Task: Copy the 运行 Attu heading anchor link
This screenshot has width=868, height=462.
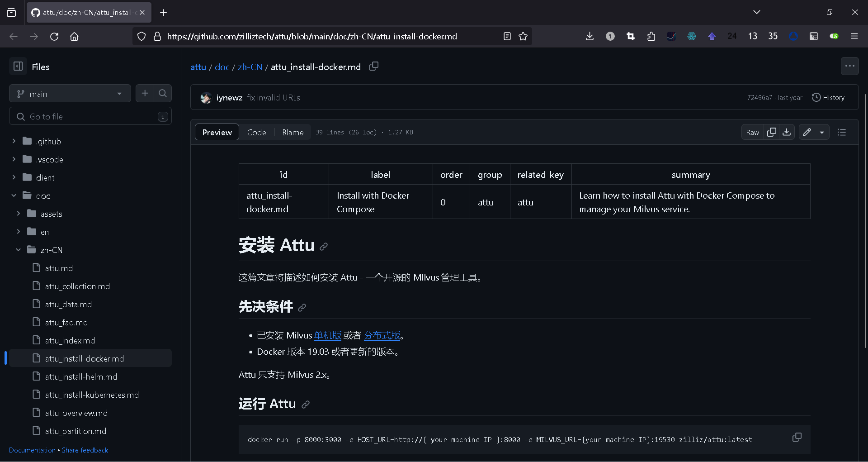Action: (306, 405)
